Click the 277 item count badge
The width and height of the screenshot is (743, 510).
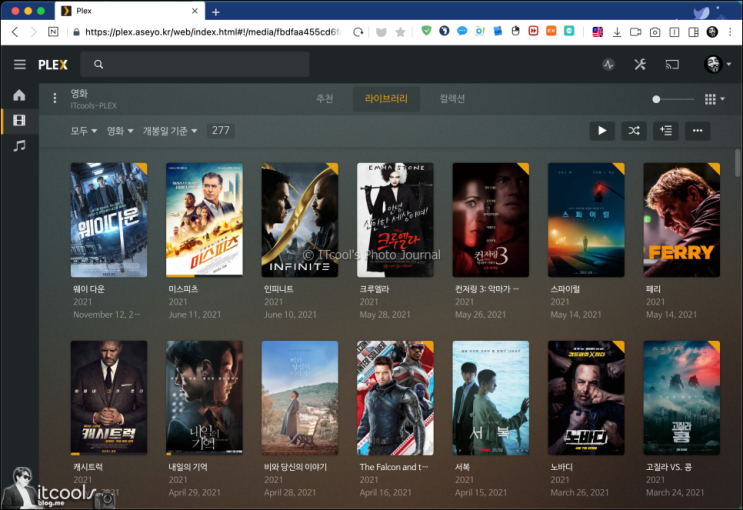pyautogui.click(x=221, y=130)
